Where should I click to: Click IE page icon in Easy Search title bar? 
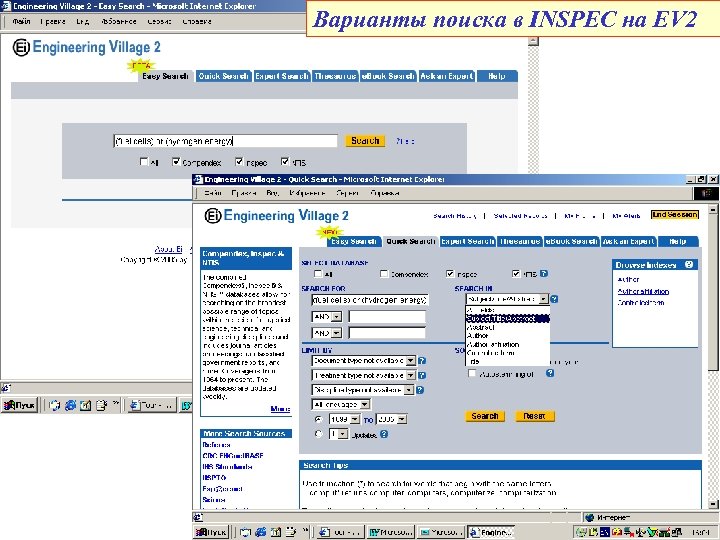6,6
